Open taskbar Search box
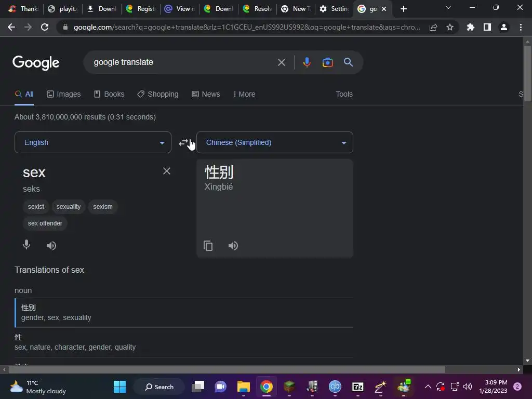The width and height of the screenshot is (532, 399). [159, 387]
